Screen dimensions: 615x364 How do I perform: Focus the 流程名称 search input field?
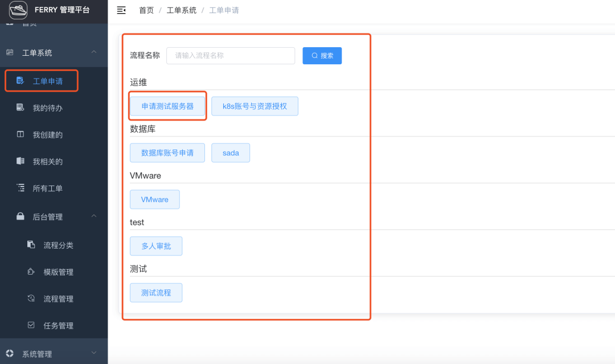231,56
